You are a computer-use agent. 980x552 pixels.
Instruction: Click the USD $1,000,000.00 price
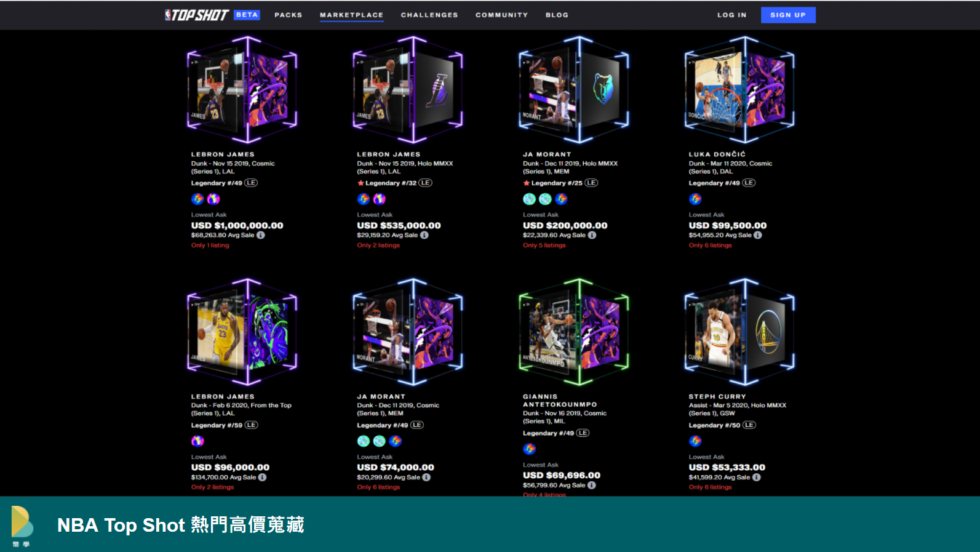coord(237,225)
